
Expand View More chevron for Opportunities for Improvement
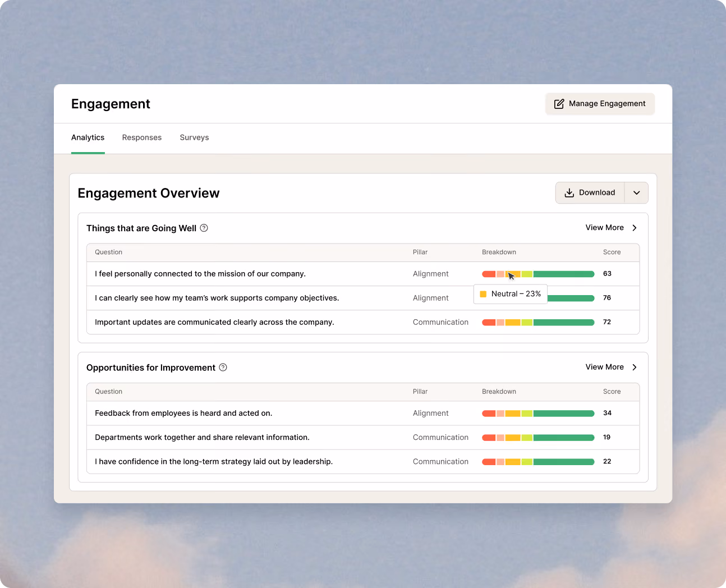coord(635,367)
